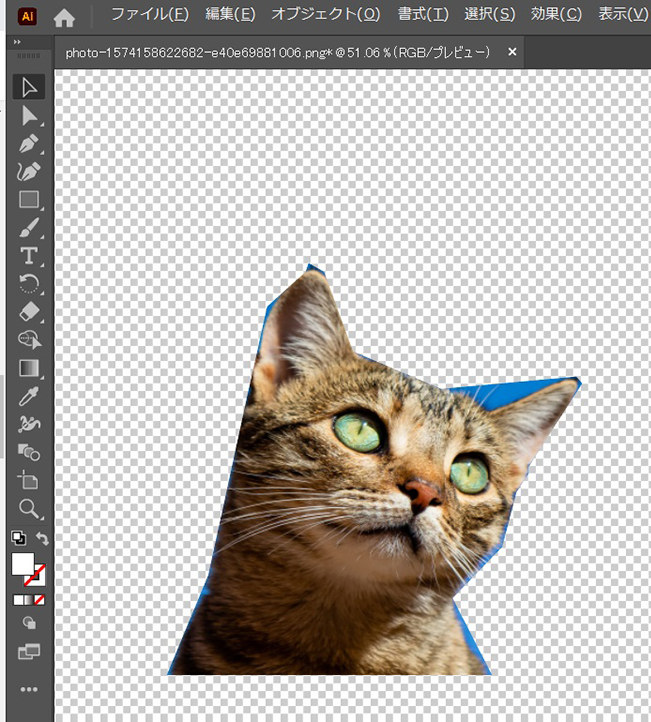Open the ファイル(F) menu
This screenshot has height=722, width=651.
[149, 15]
